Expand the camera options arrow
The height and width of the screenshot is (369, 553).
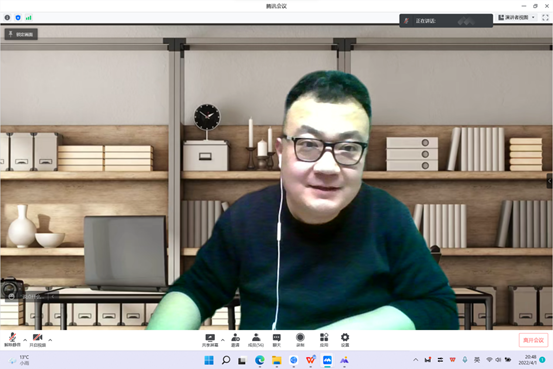[50, 340]
